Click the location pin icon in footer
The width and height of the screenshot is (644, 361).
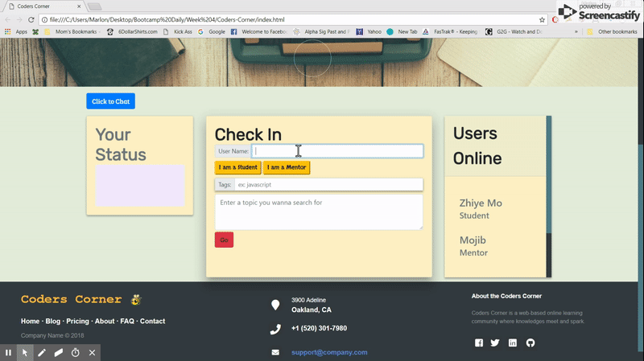point(275,305)
